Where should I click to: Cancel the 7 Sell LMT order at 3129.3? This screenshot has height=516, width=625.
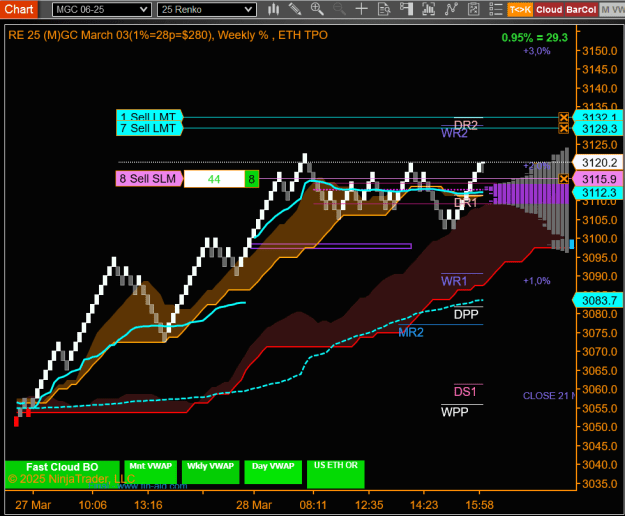[564, 129]
